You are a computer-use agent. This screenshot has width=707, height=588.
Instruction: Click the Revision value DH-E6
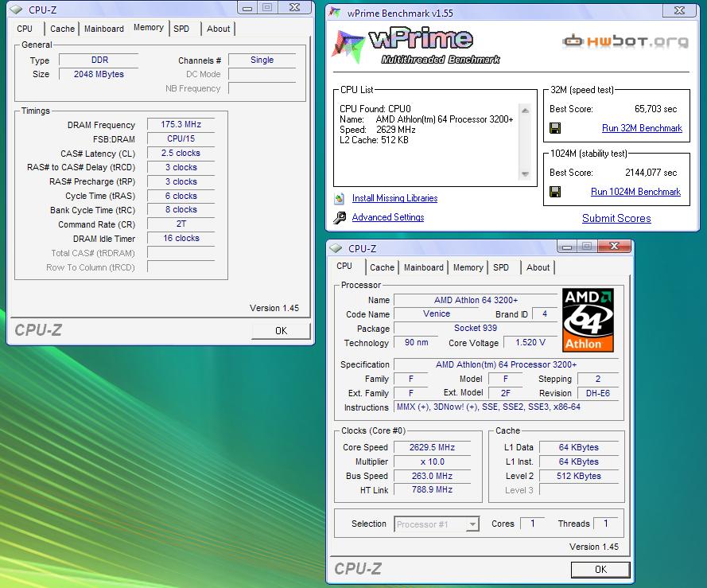598,394
